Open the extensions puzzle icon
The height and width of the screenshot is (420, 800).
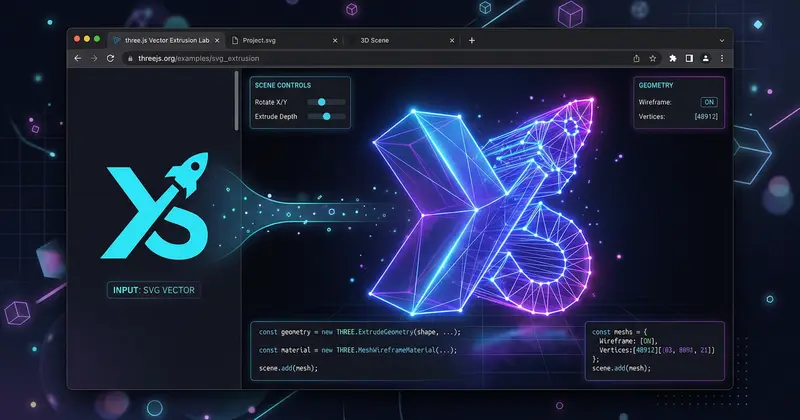point(673,59)
